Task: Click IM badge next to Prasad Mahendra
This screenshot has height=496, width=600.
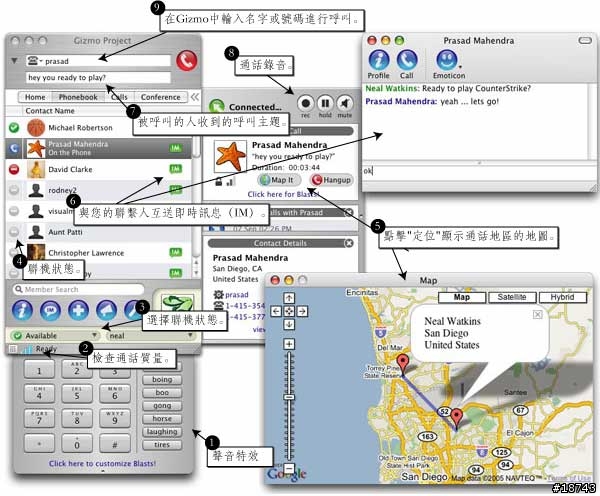Action: coord(176,148)
